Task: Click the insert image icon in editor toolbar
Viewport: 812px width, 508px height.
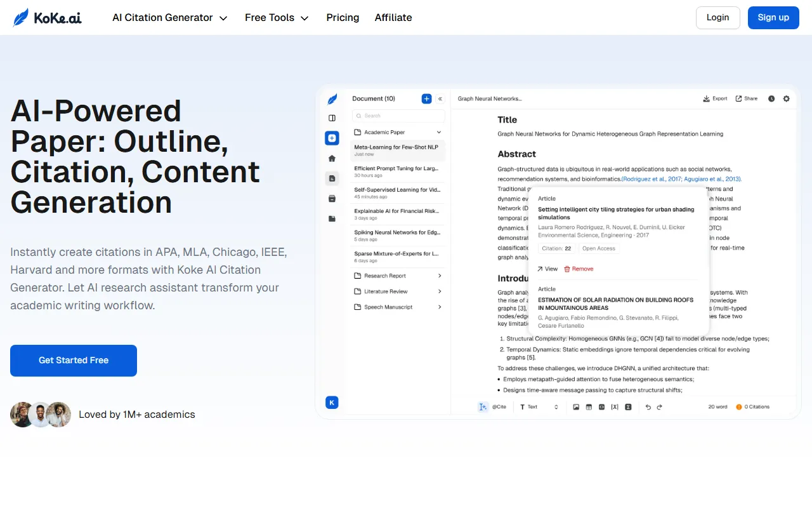Action: point(576,407)
